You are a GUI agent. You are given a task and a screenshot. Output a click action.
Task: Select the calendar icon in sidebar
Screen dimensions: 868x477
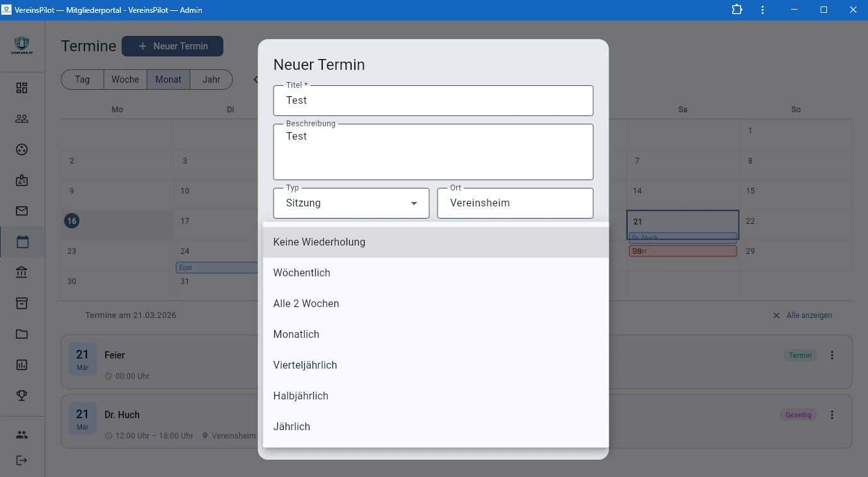click(22, 242)
